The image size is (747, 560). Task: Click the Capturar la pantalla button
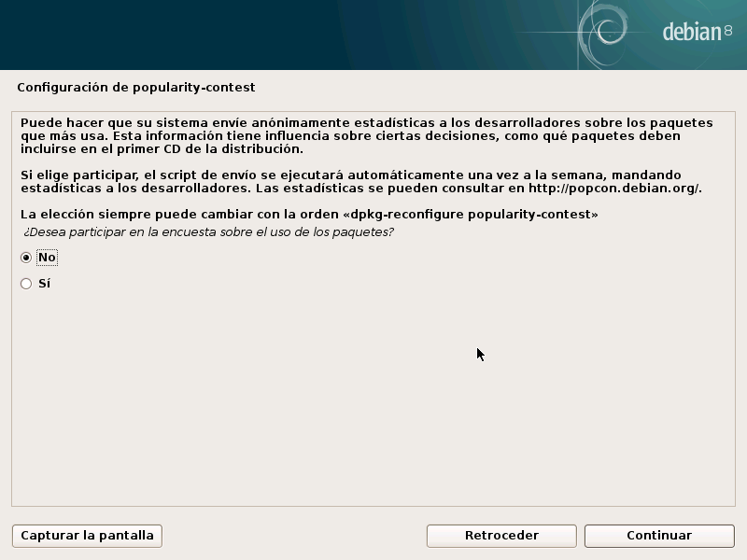(87, 536)
